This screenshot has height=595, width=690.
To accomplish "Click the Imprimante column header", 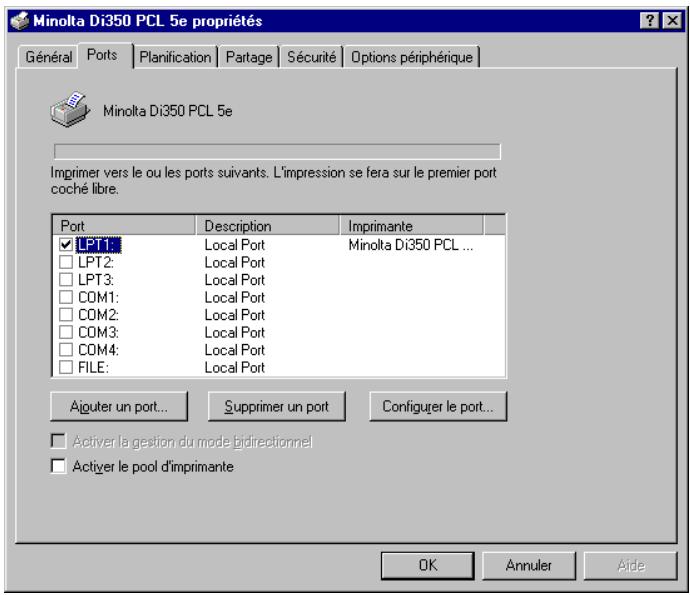I will click(x=411, y=226).
